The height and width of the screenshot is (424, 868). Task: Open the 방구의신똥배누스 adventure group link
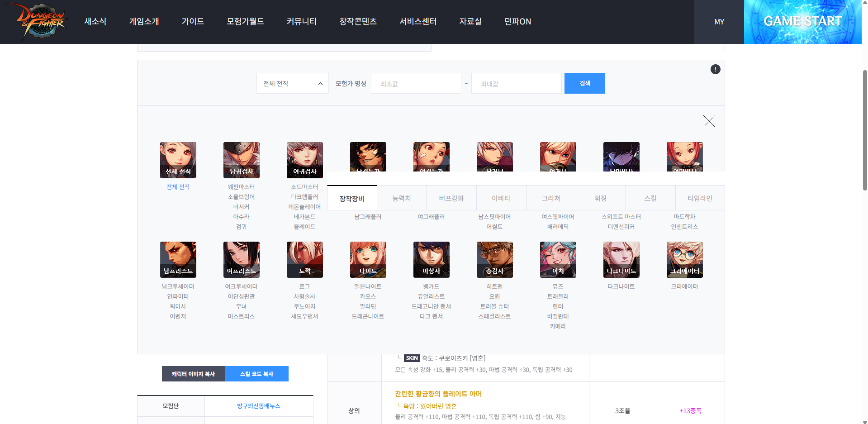(258, 406)
